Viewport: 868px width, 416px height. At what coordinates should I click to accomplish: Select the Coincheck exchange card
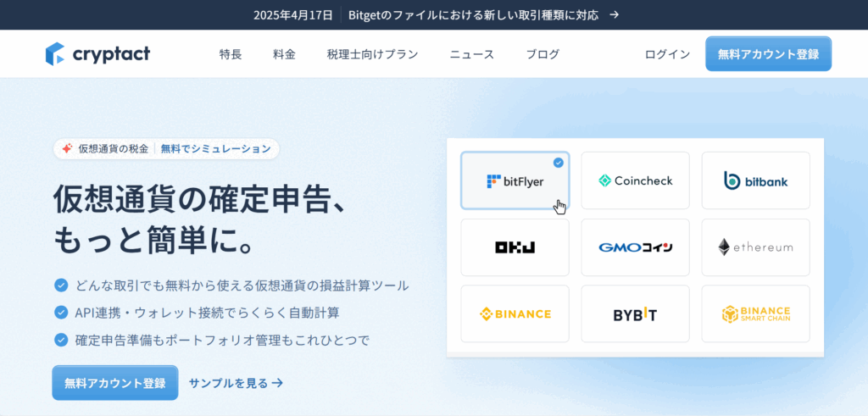click(x=635, y=180)
